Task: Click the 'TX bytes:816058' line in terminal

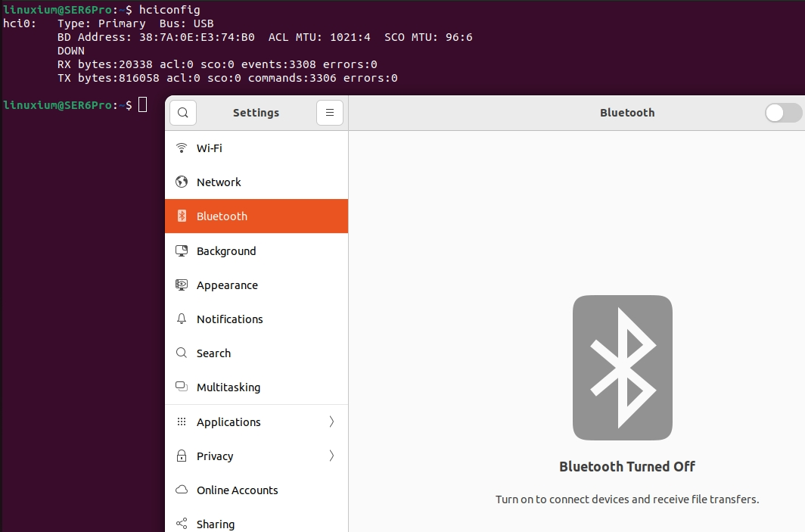Action: click(x=228, y=78)
